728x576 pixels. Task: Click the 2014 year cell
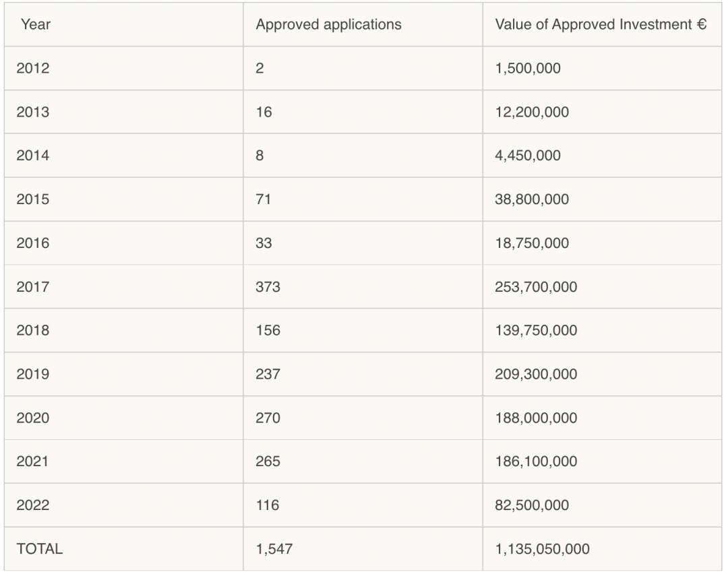point(32,156)
